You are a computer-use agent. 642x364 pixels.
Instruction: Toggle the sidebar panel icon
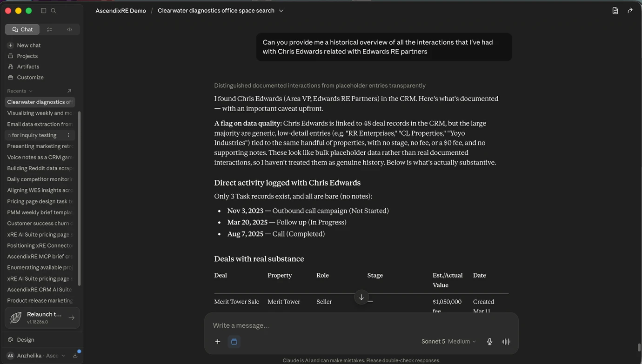(x=44, y=11)
